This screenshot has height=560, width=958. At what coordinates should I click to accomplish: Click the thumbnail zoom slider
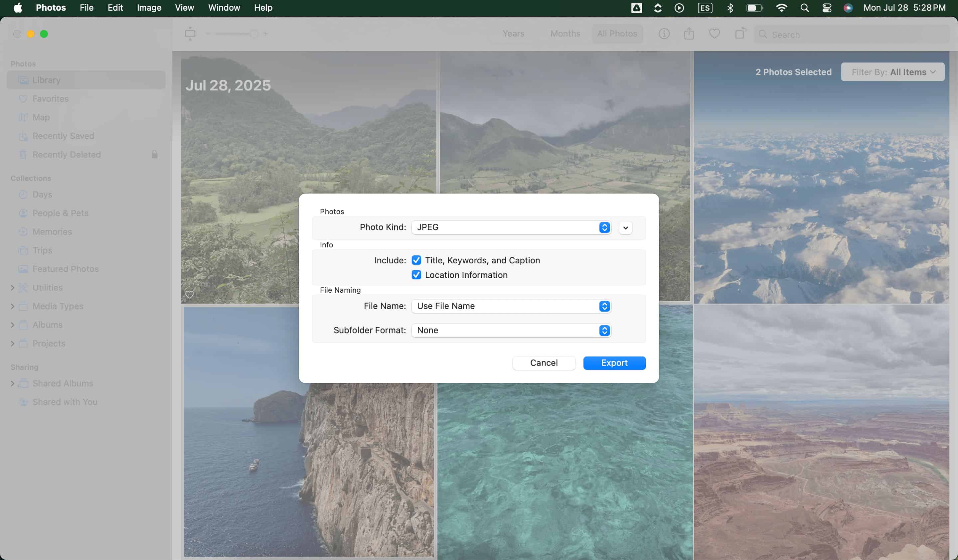point(237,34)
